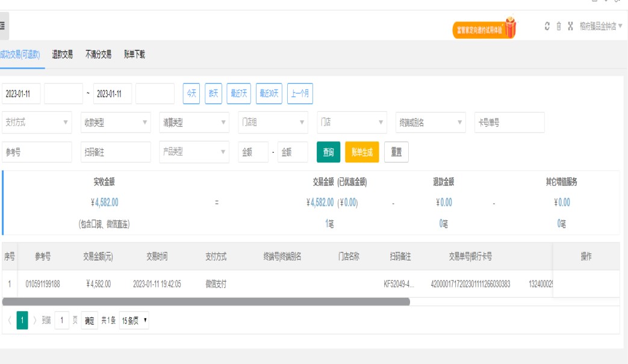Click the refresh icon in top bar
The height and width of the screenshot is (364, 628).
tap(547, 26)
